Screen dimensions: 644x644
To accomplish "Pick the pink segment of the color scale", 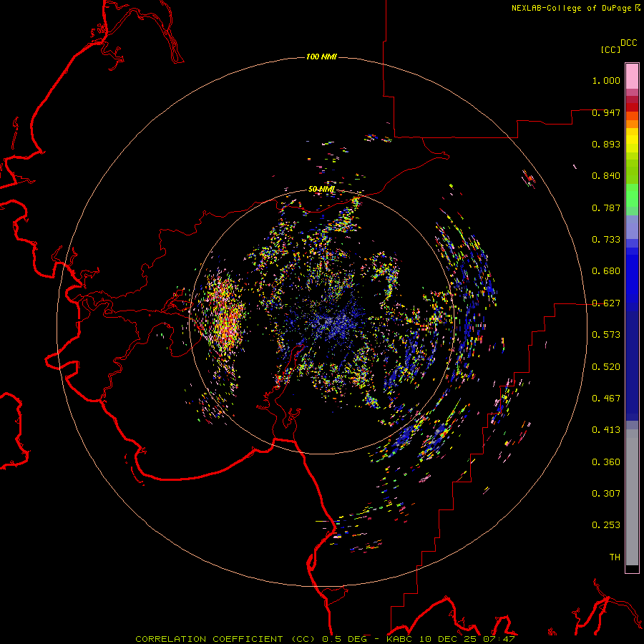I will click(632, 77).
